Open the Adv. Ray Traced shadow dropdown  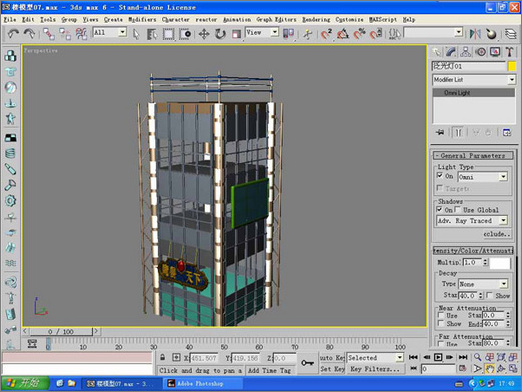point(472,221)
